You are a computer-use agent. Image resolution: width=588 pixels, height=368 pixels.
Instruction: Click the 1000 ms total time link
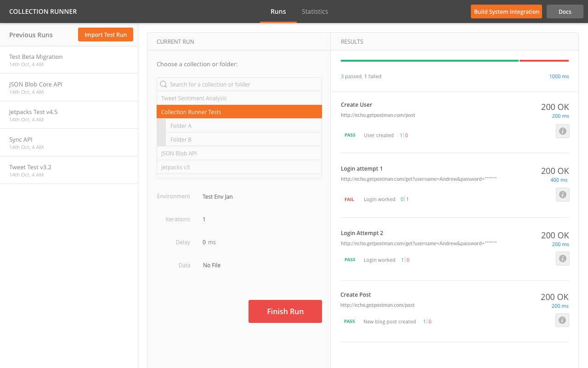click(x=559, y=76)
